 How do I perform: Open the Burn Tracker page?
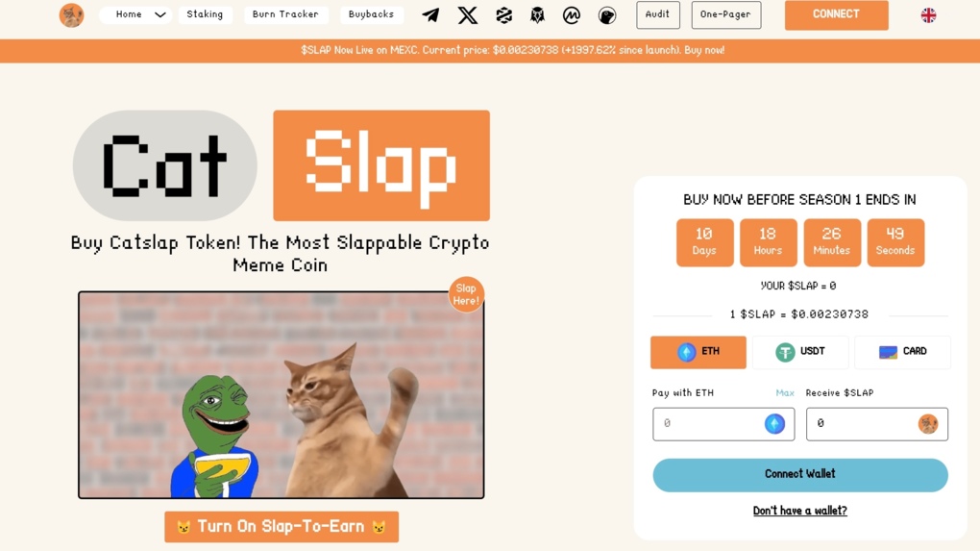pyautogui.click(x=285, y=14)
